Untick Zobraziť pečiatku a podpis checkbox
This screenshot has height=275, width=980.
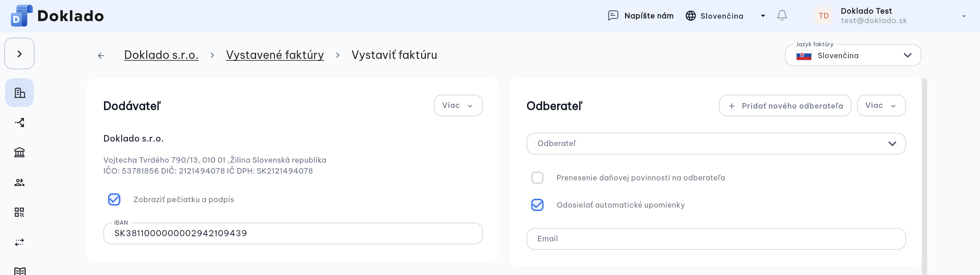click(114, 199)
